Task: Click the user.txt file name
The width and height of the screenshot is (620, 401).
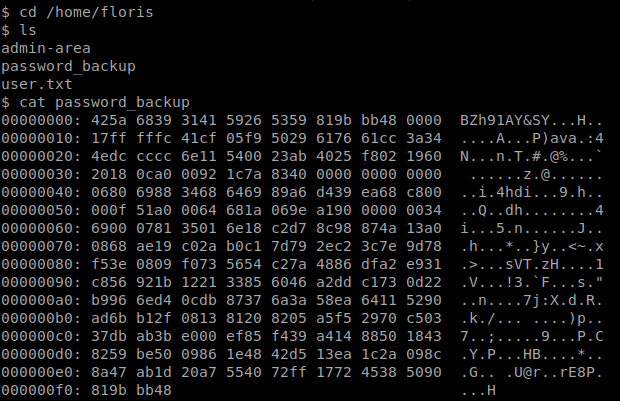Action: (37, 84)
